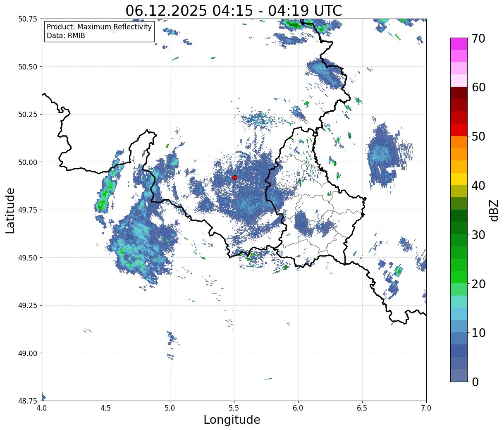Pick the dark green swatch near 33 dBZ
The height and width of the screenshot is (430, 504).
[459, 216]
